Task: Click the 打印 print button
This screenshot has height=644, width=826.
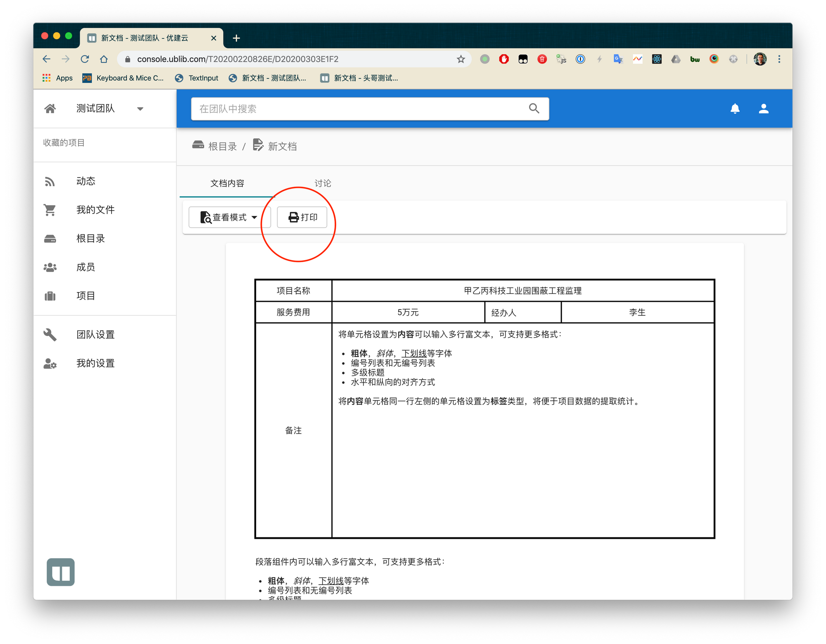Action: (x=302, y=217)
